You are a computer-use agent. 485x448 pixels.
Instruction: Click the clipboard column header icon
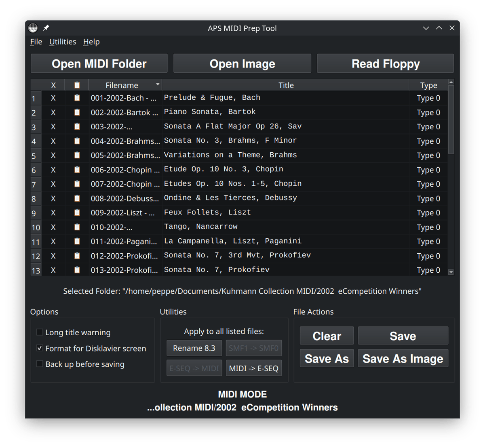77,85
